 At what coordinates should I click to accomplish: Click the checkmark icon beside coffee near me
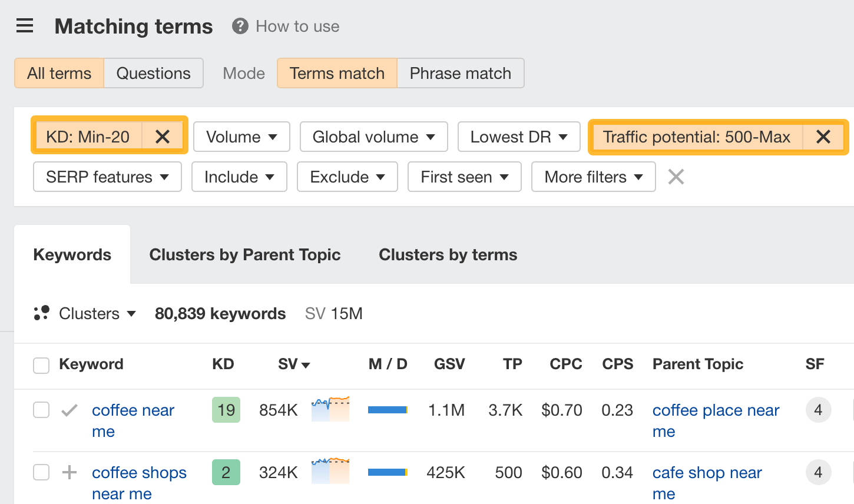tap(69, 410)
